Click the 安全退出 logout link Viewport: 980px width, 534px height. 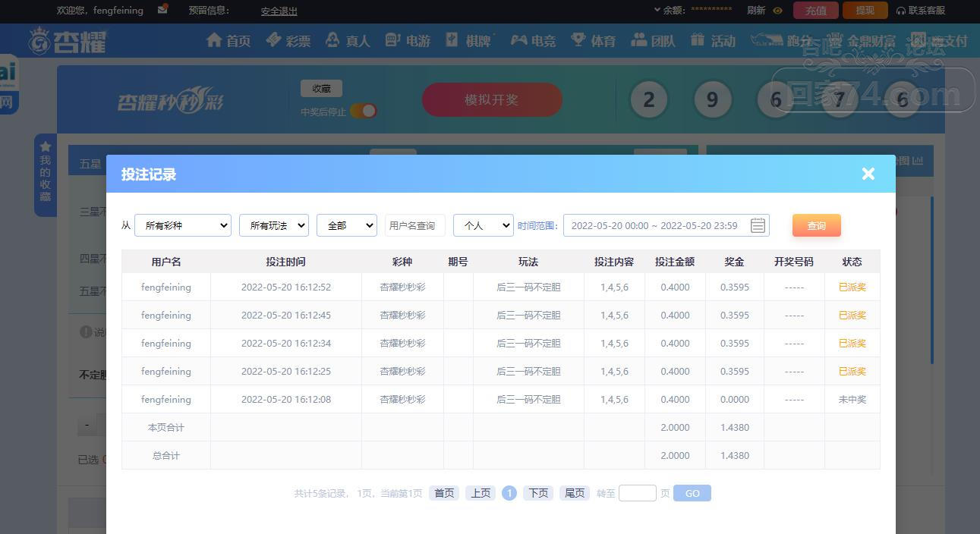click(x=279, y=11)
